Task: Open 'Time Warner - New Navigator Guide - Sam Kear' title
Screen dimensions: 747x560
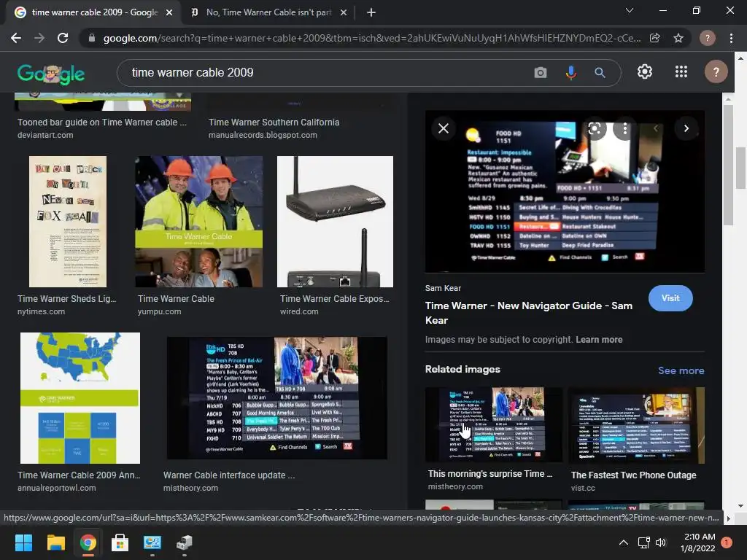Action: 529,313
